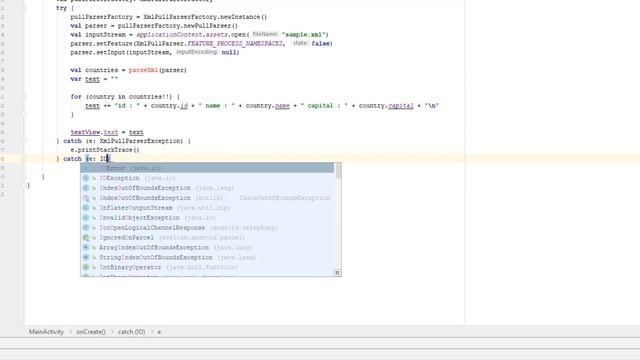Screen dimensions: 640x360
Task: Pick IndexOutOfBoundsException (kotlin) suggestion
Action: click(x=207, y=198)
